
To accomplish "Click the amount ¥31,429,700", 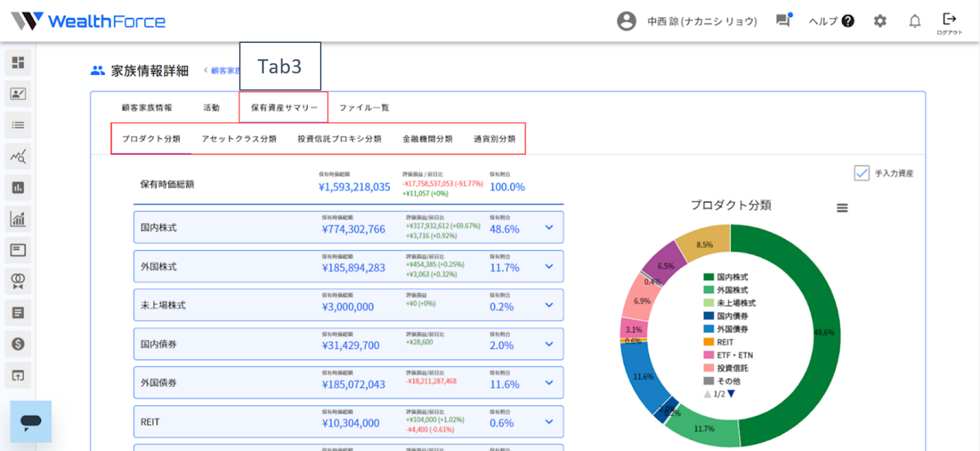I will pos(351,346).
